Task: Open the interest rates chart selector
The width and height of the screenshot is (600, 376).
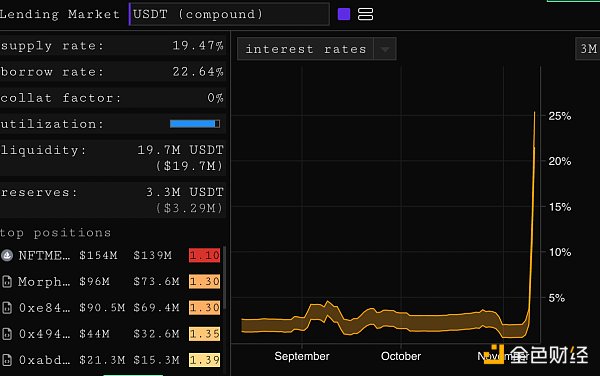Action: pyautogui.click(x=316, y=49)
